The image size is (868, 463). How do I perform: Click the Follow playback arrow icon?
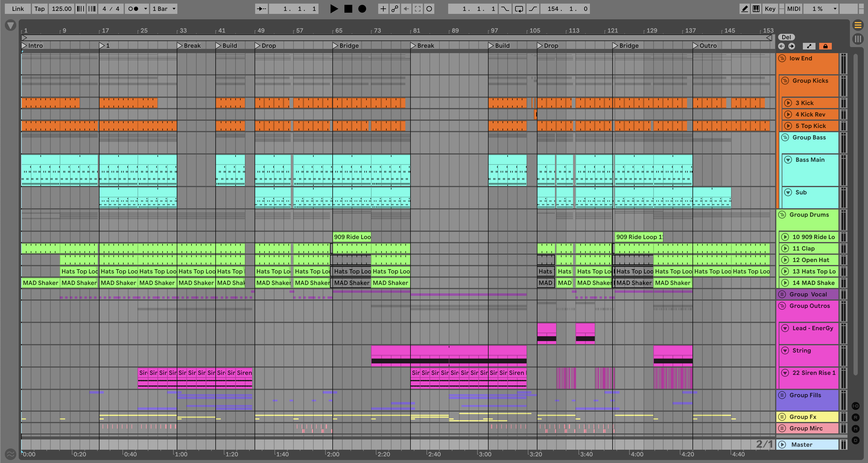click(x=261, y=9)
